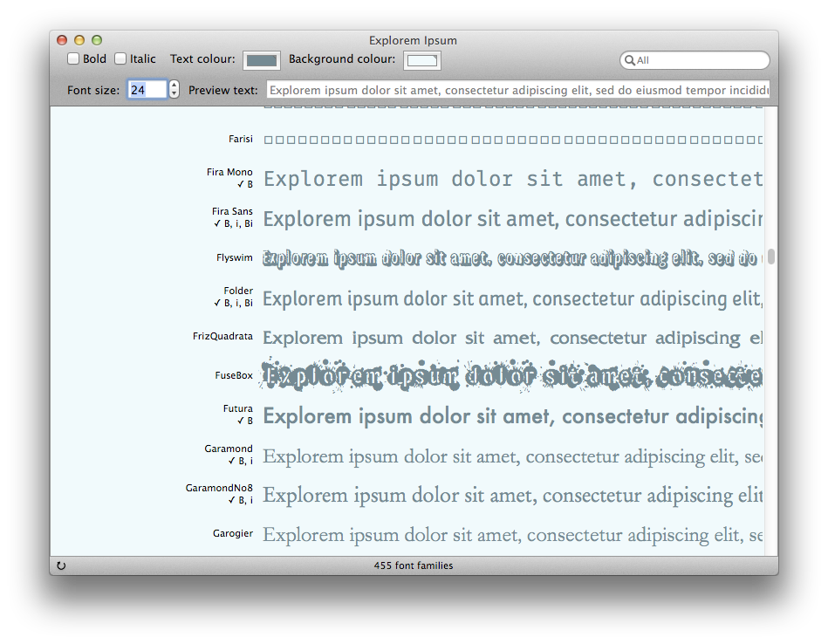Click the Explorem Ipsum window title
This screenshot has width=828, height=644.
point(413,41)
